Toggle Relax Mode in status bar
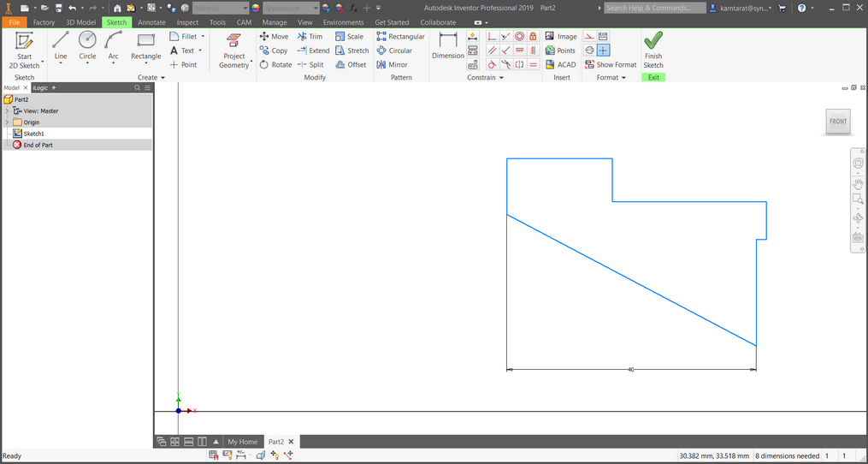 [x=288, y=455]
